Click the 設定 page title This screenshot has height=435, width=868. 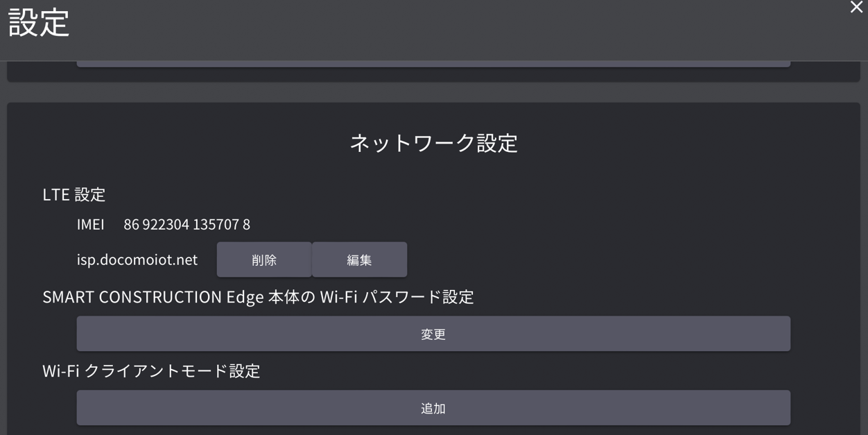tap(39, 23)
